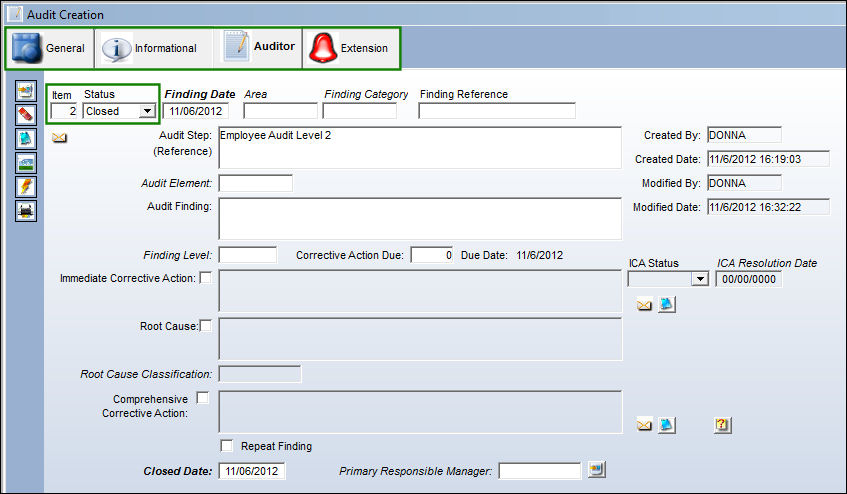Click the Audit Element field
Image resolution: width=847 pixels, height=494 pixels.
(x=256, y=183)
